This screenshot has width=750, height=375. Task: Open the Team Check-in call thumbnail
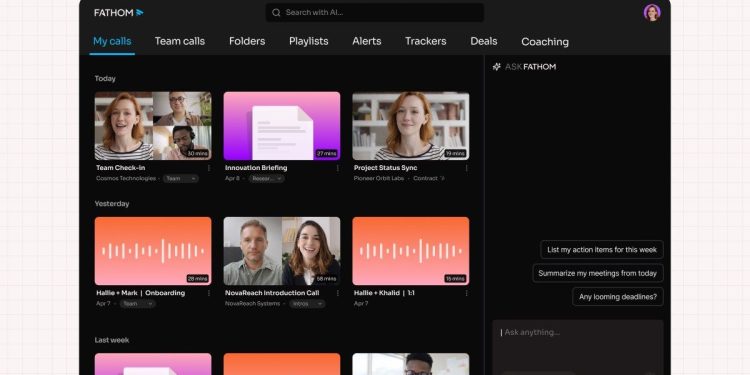pyautogui.click(x=153, y=126)
